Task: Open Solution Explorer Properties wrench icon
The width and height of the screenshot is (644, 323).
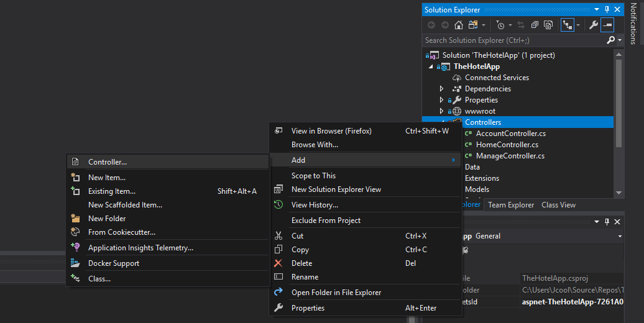Action: click(x=594, y=25)
